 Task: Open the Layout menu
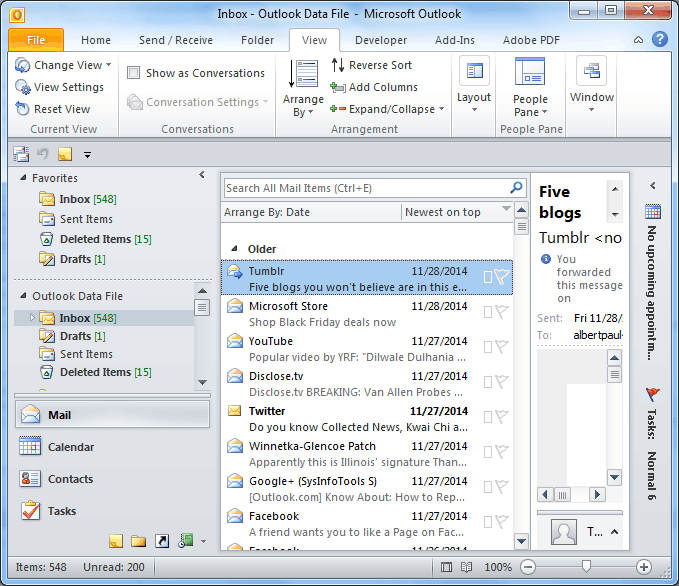(474, 84)
